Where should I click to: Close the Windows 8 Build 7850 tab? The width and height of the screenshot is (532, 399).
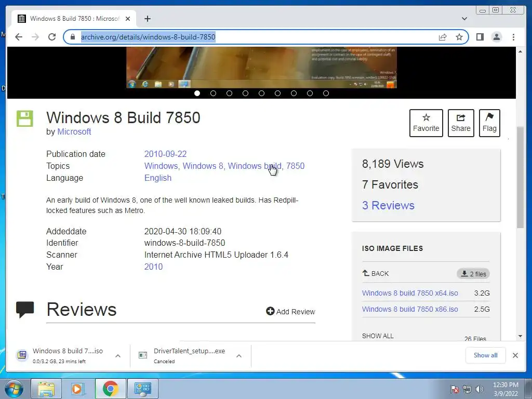coord(128,19)
